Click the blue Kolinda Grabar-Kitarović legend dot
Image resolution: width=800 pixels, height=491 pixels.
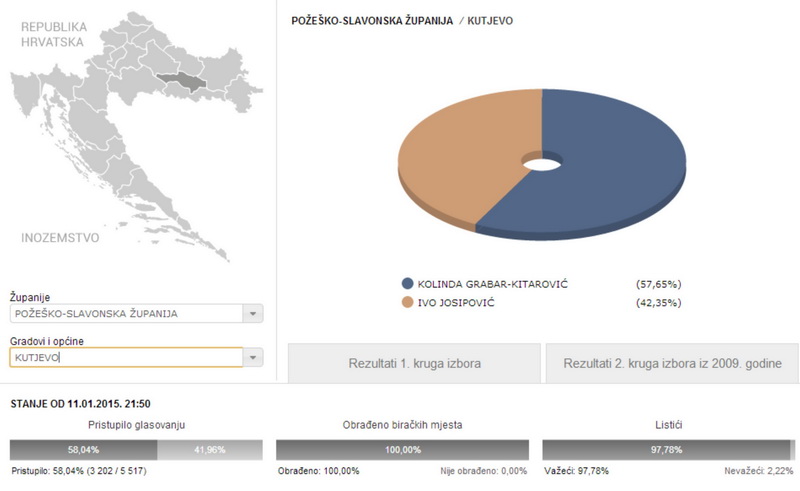[407, 284]
